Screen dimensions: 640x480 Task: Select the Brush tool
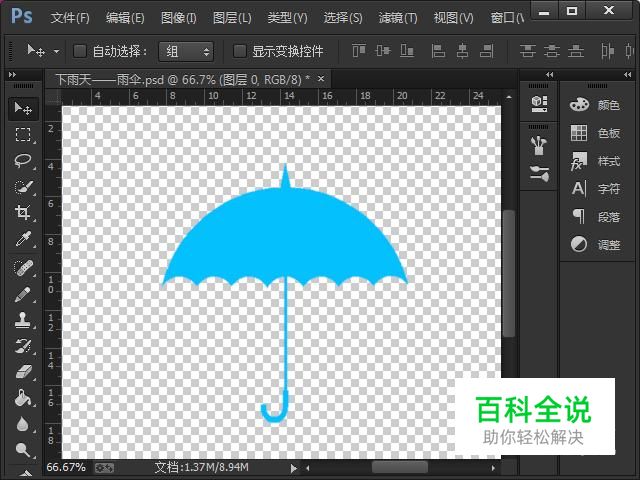23,294
